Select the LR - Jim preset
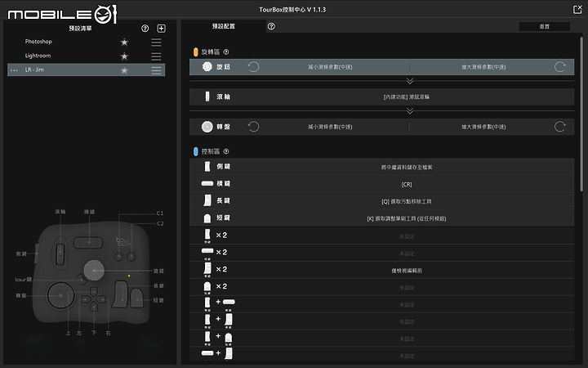Screen dimensions: 588x368 click(87, 70)
